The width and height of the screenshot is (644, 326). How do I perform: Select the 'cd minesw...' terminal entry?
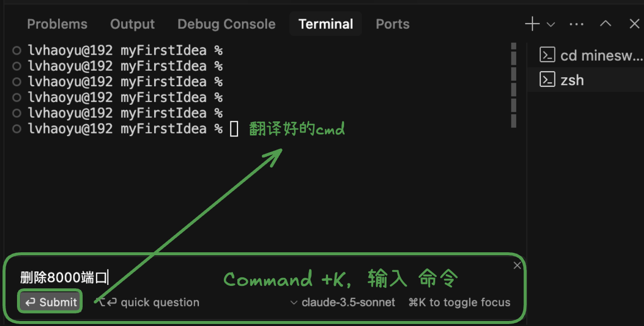[x=591, y=55]
